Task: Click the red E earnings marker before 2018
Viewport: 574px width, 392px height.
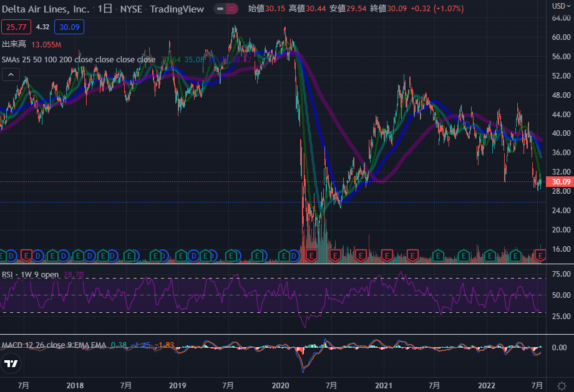Action: (26, 256)
